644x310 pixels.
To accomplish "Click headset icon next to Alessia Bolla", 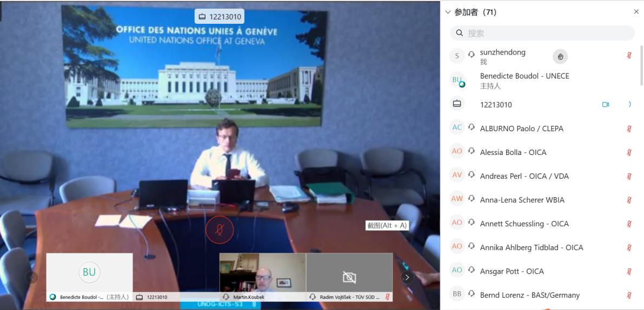I will (472, 152).
